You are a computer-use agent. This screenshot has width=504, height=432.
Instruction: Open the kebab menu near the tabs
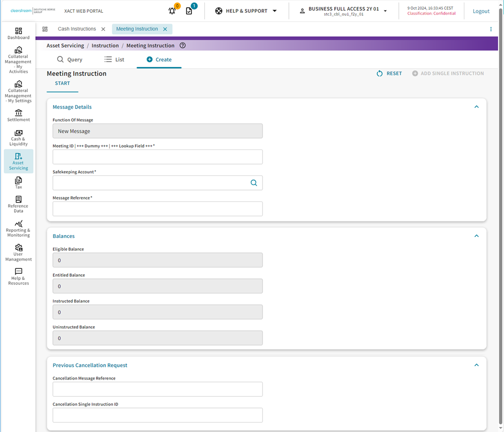point(491,29)
